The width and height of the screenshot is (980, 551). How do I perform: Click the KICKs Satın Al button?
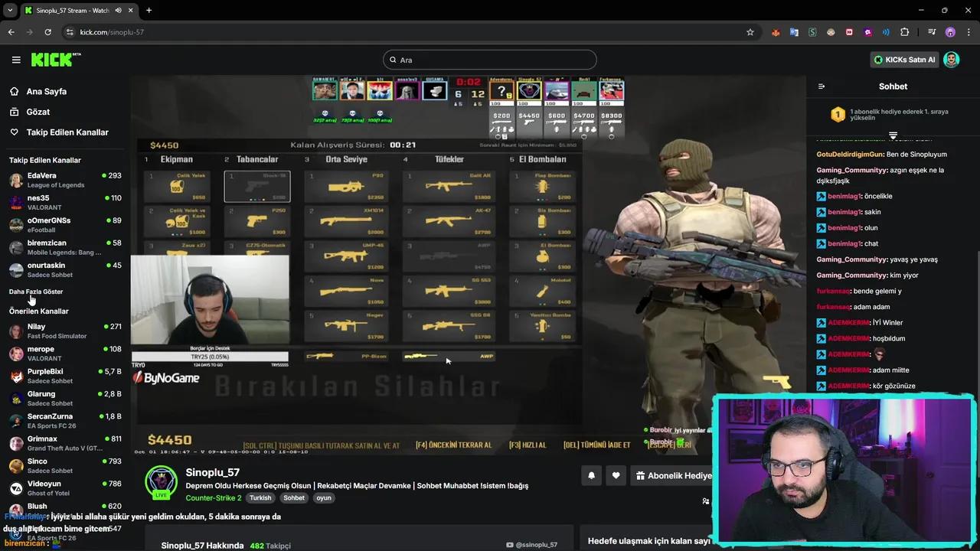coord(904,60)
